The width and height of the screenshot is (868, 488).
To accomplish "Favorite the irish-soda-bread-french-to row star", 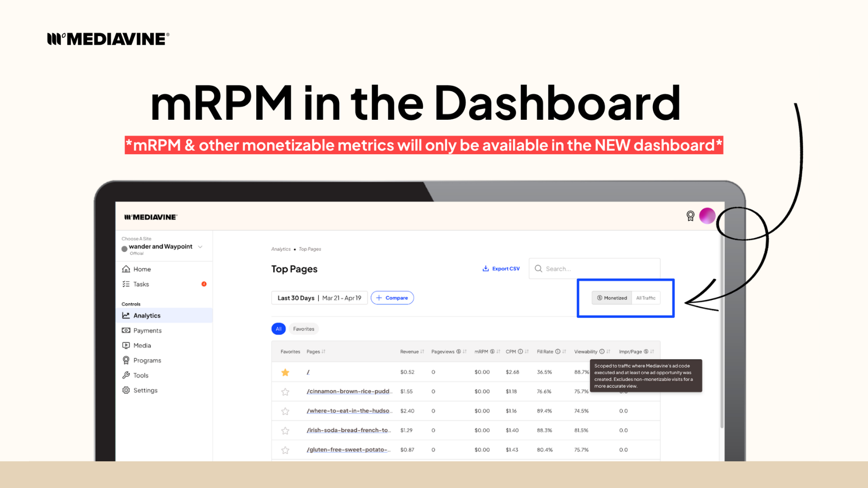I will [285, 431].
